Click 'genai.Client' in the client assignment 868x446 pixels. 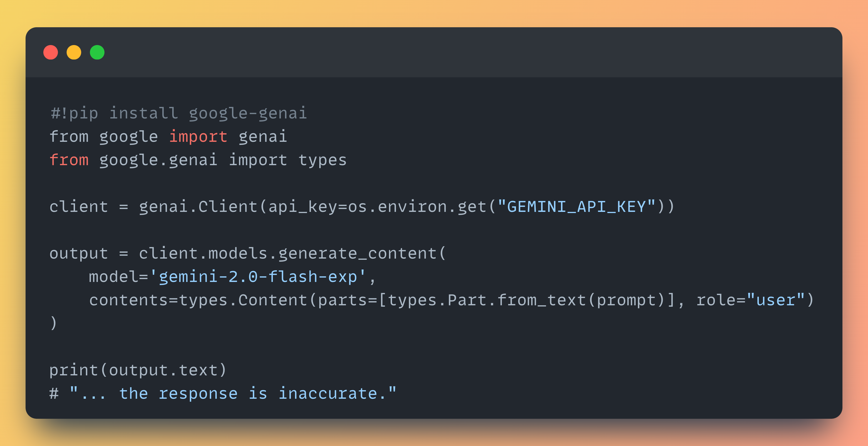(x=198, y=207)
